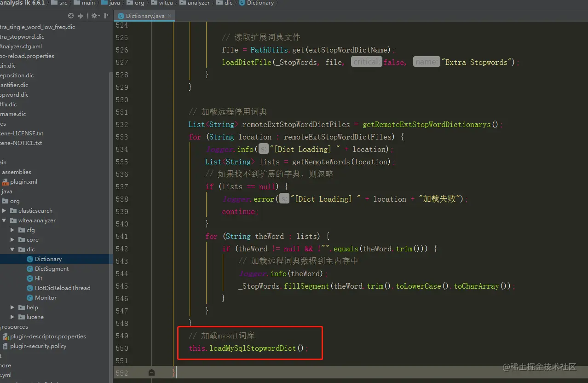Close the Dictionary.java editor tab

click(x=170, y=16)
